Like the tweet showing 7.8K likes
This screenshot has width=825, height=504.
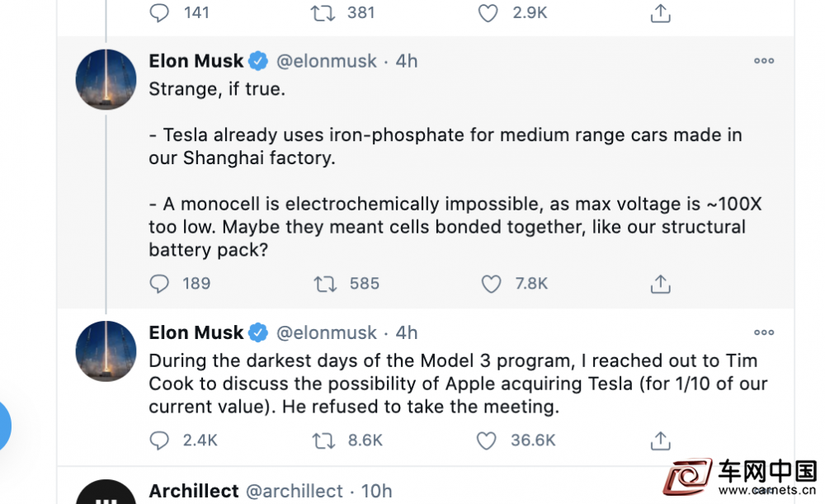pos(491,284)
